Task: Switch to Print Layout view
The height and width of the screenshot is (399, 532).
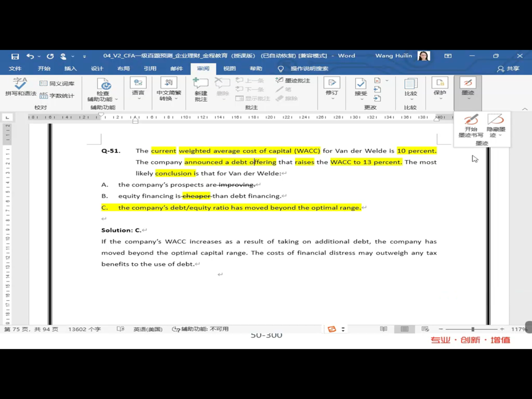Action: coord(404,329)
